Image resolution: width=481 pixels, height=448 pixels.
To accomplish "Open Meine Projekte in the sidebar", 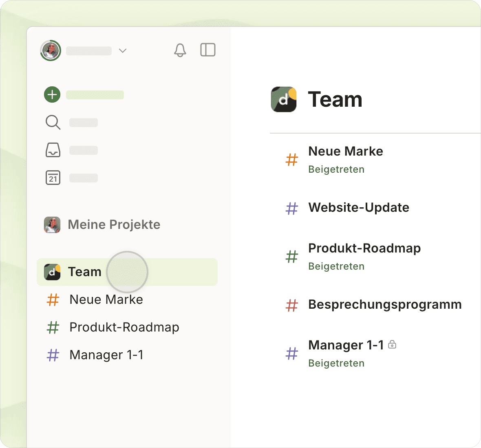I will pos(114,224).
